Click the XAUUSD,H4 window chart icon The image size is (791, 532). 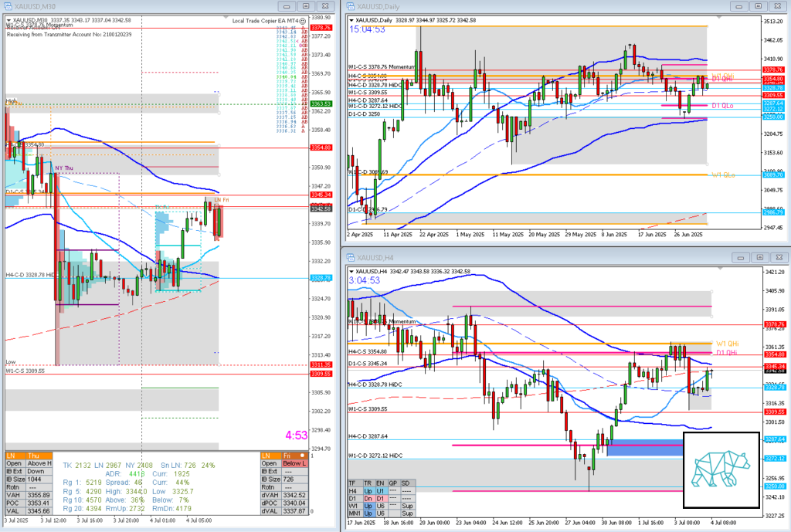(350, 258)
